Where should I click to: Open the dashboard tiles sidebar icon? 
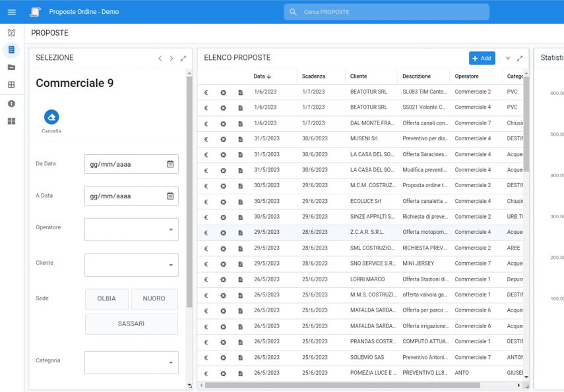[x=11, y=121]
